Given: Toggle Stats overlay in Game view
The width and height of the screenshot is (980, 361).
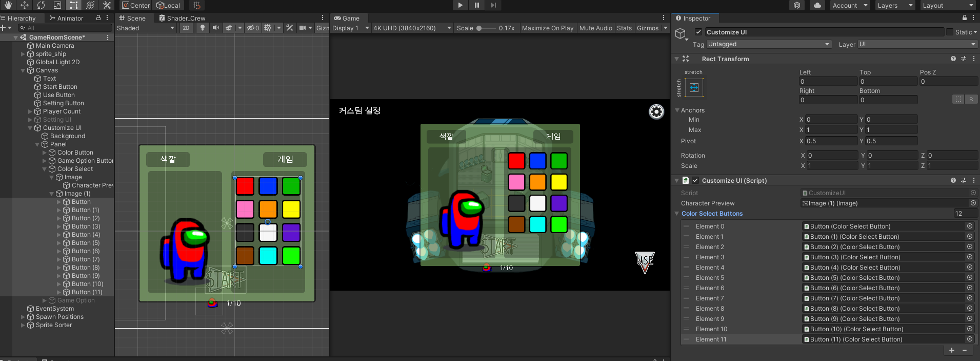Looking at the screenshot, I should (624, 28).
